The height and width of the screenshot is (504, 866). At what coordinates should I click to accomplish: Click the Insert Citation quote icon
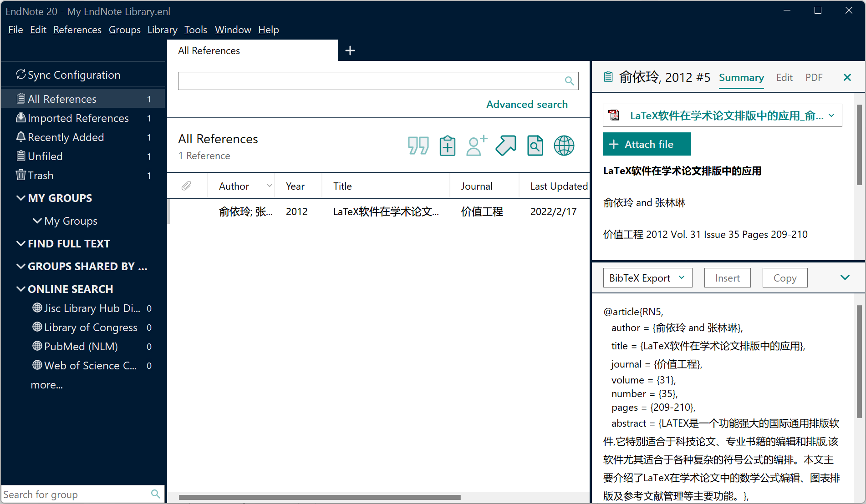point(418,146)
